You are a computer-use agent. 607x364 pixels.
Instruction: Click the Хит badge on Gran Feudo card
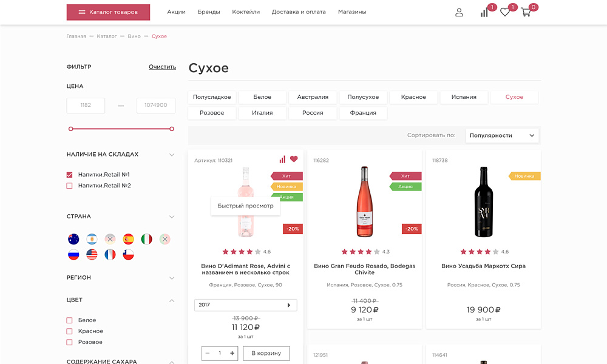(x=405, y=176)
